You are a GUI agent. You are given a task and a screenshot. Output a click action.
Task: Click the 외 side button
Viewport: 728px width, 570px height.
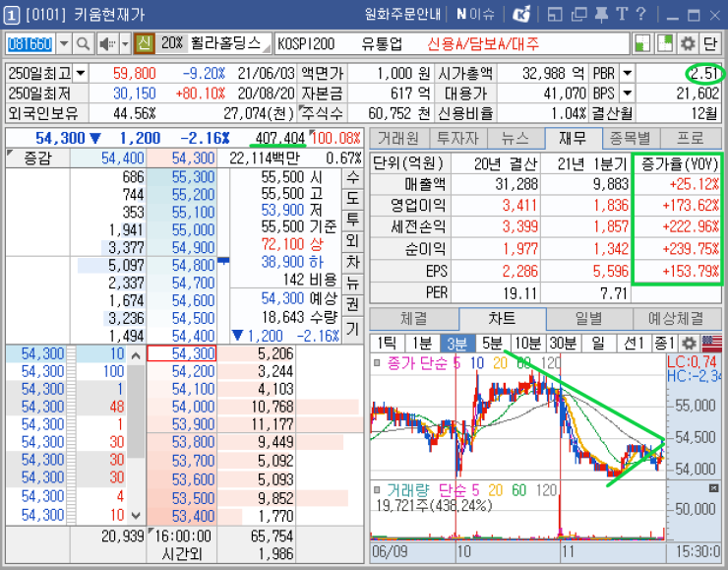(353, 241)
